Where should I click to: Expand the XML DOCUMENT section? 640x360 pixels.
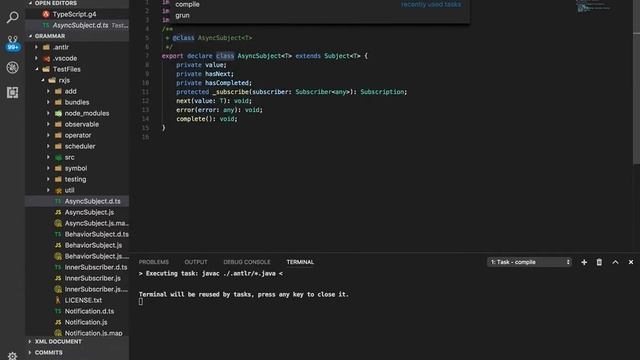[58, 342]
